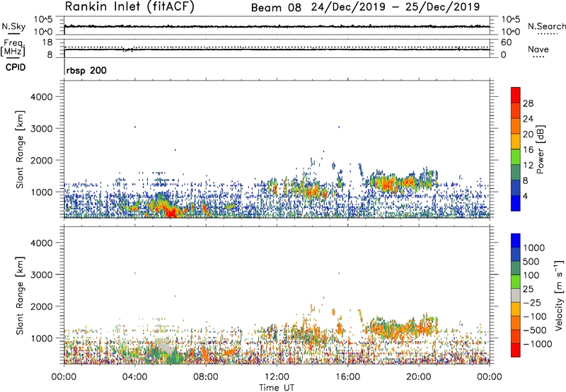This screenshot has width=566, height=392.
Task: Click the '1000' tick on the Velocity color bar
Action: pos(534,248)
